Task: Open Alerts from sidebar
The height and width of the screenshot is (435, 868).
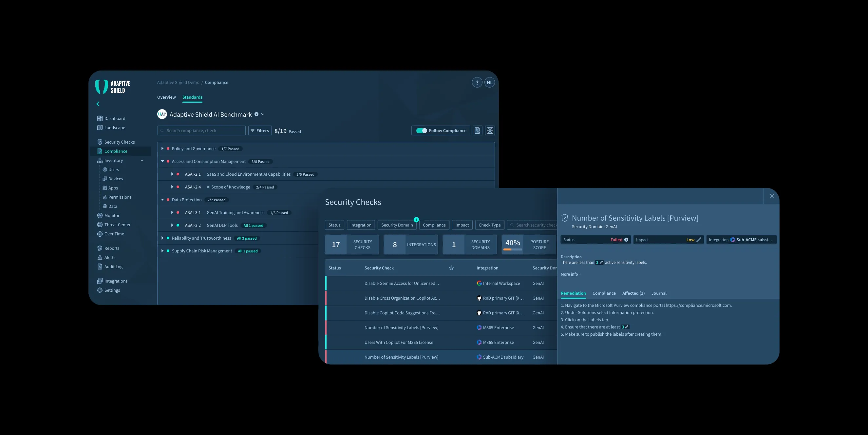Action: (106, 257)
